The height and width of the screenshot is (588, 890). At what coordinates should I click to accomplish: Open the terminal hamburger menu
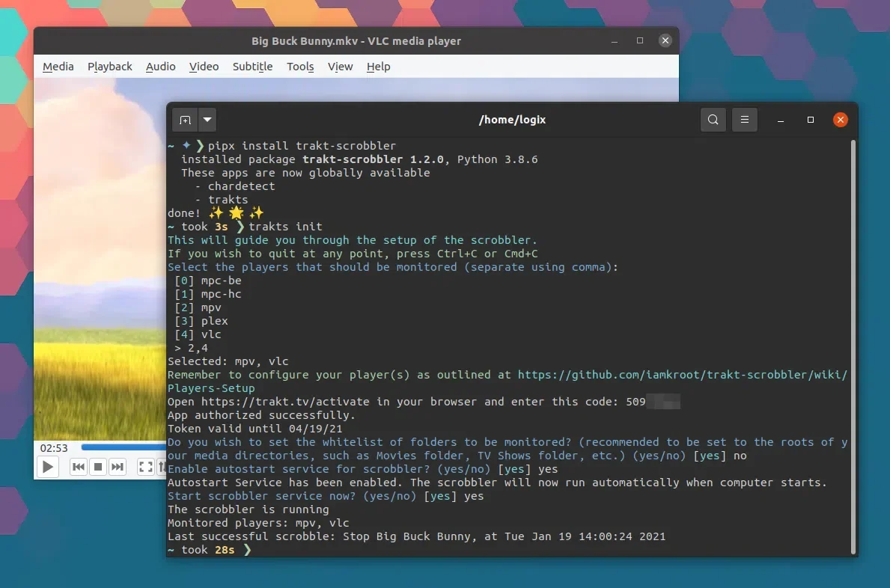tap(744, 119)
